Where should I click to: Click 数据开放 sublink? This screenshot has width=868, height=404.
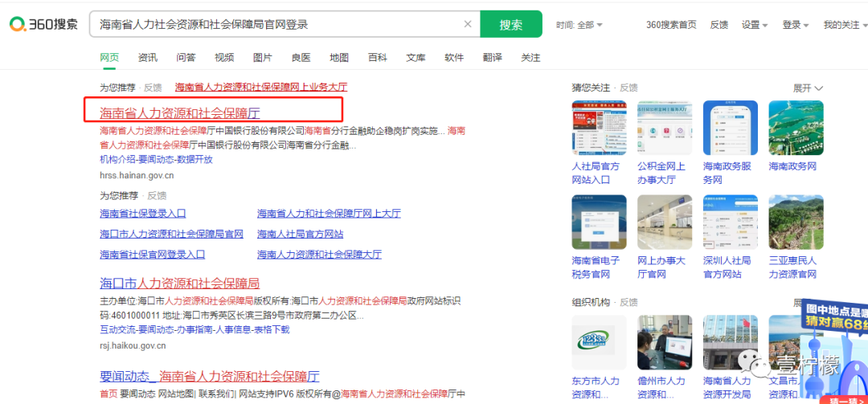[194, 159]
